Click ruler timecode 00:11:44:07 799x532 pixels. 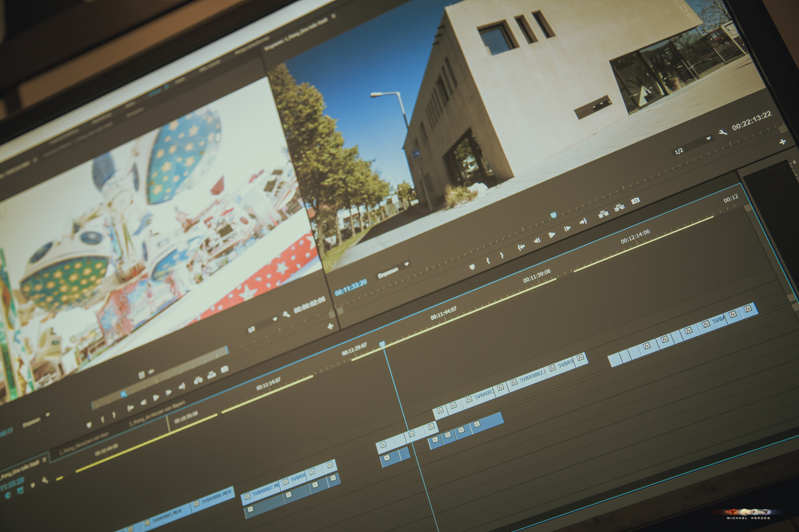pos(443,313)
